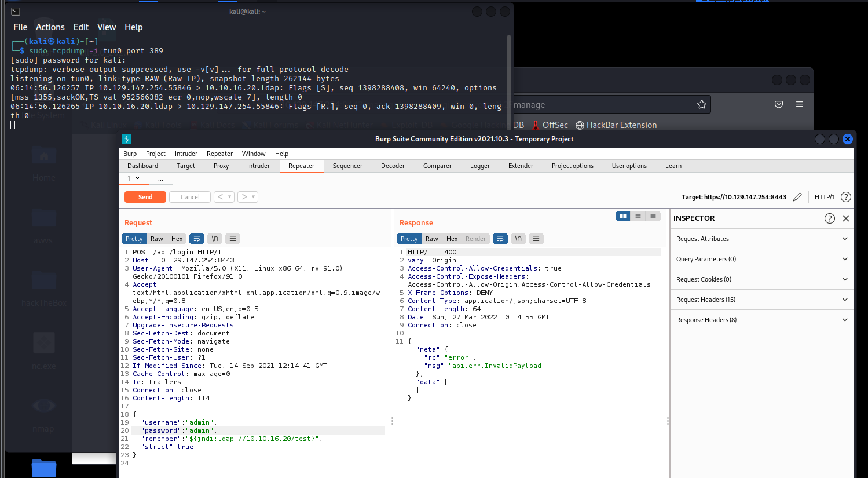Open the Firefox hamburger application menu
This screenshot has height=478, width=868.
pyautogui.click(x=800, y=104)
